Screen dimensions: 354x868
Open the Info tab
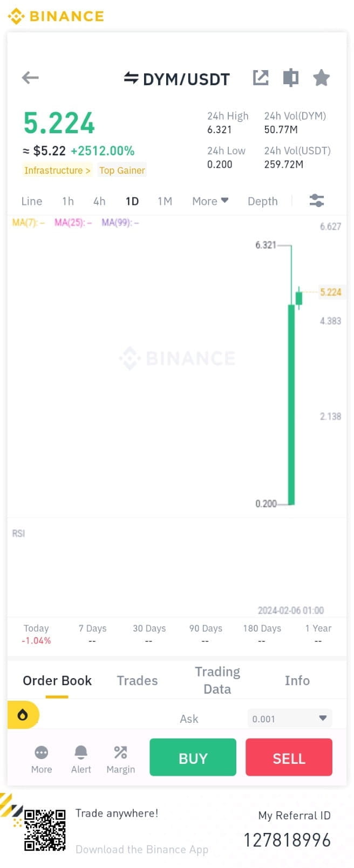pyautogui.click(x=297, y=680)
